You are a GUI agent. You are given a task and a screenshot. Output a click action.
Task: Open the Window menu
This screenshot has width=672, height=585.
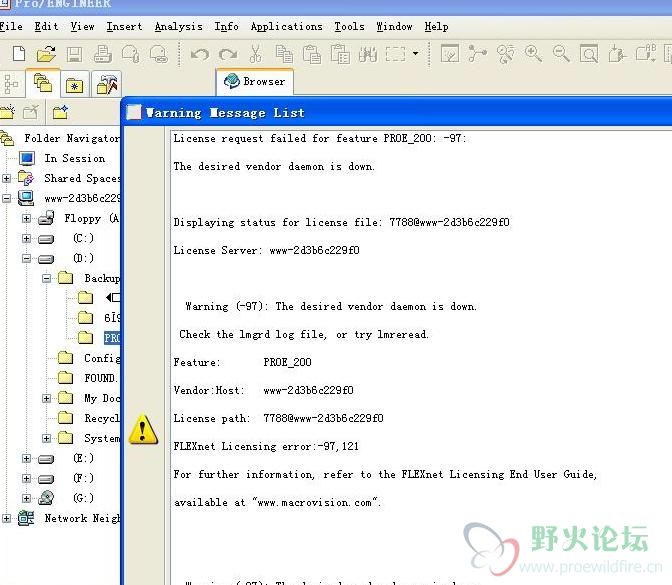pos(394,27)
